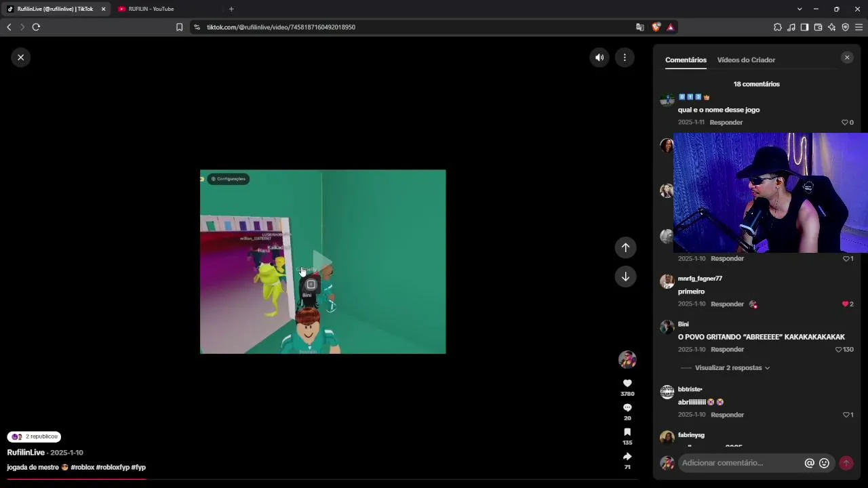Reply to Bini's 'ABREEEEE' comment

(x=727, y=350)
